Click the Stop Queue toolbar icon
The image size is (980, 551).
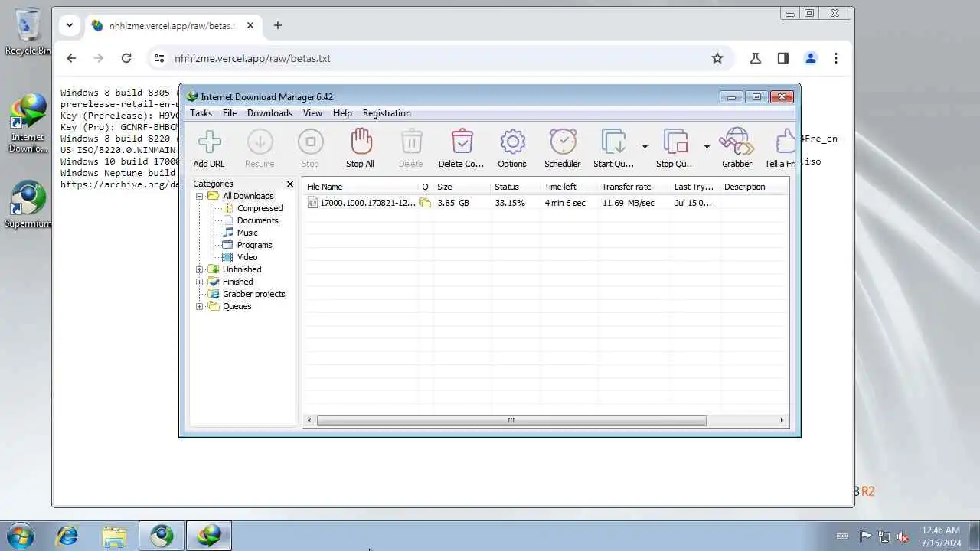pyautogui.click(x=675, y=142)
